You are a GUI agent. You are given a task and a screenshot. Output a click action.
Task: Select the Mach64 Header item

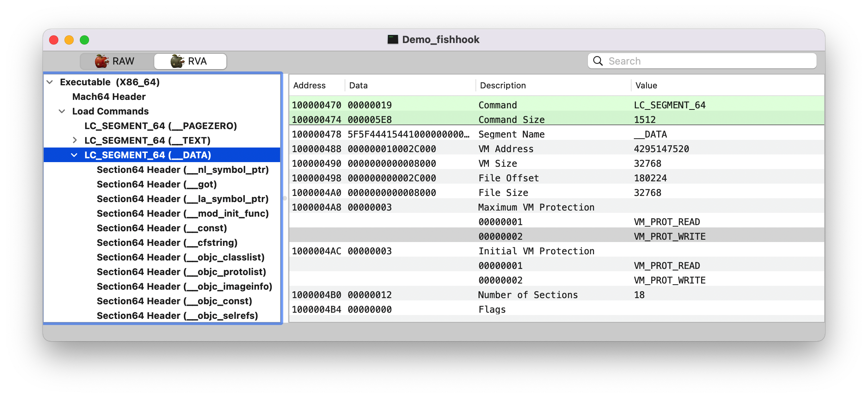coord(109,97)
